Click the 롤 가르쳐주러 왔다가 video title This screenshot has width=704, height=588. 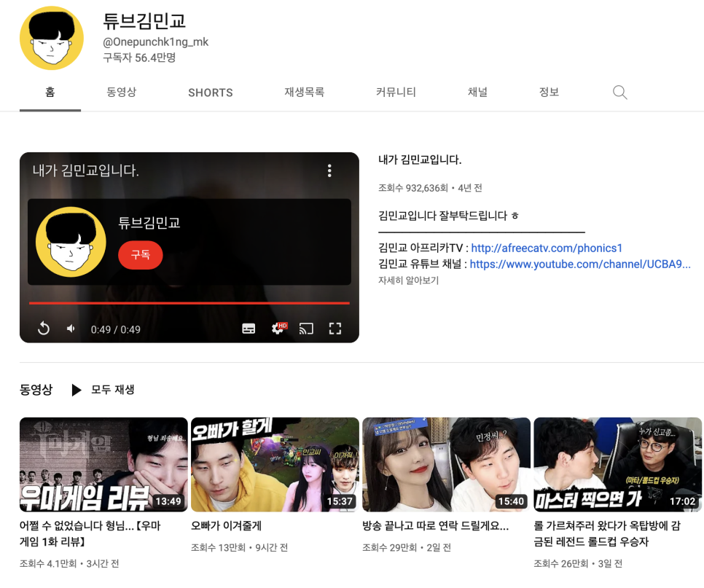point(607,533)
